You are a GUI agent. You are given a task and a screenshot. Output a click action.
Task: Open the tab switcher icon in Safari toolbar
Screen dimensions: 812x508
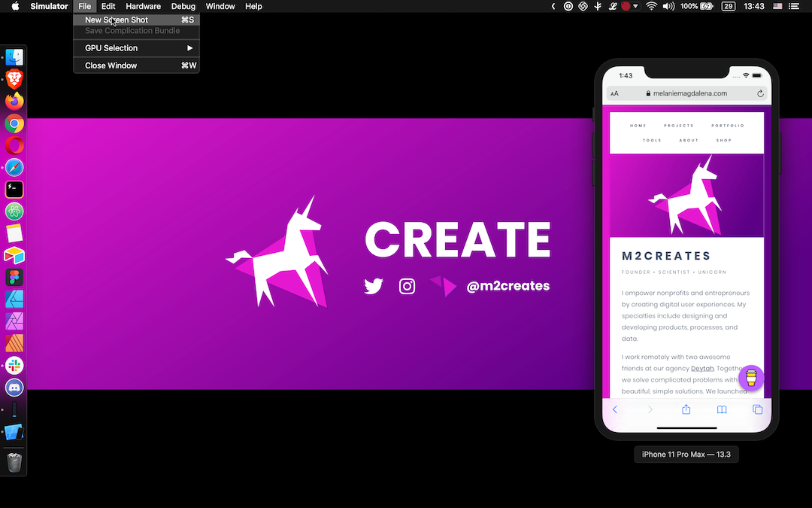[x=757, y=409]
